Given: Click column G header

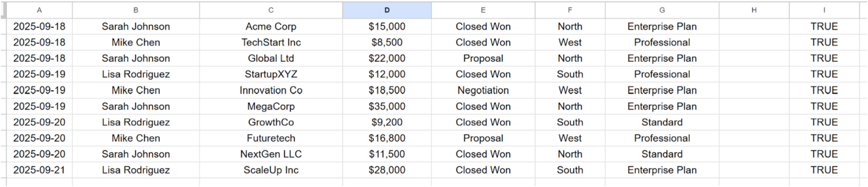Looking at the screenshot, I should point(662,10).
